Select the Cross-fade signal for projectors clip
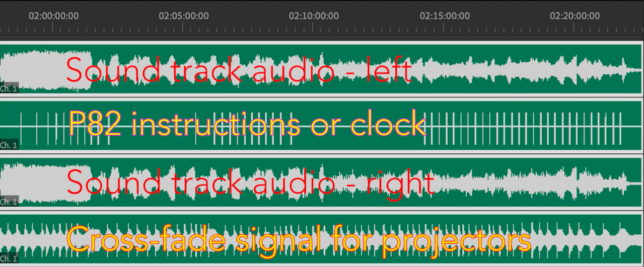644x267 pixels. coord(321,239)
